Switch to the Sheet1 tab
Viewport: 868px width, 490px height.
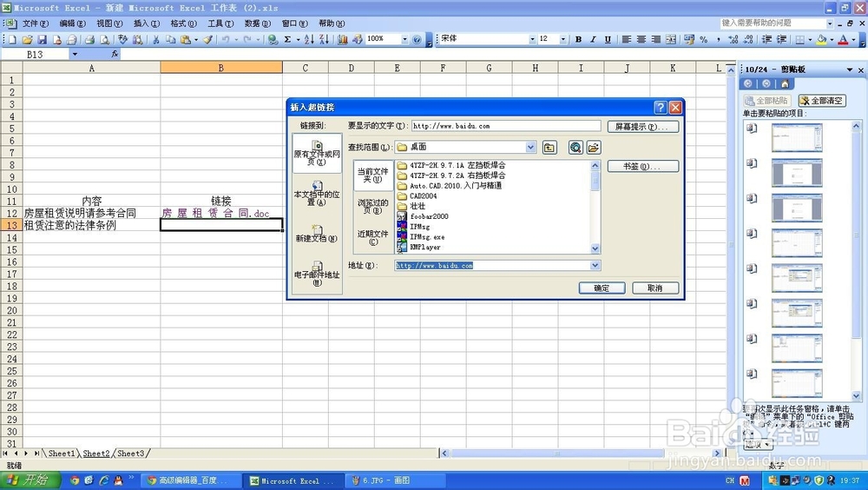(62, 454)
